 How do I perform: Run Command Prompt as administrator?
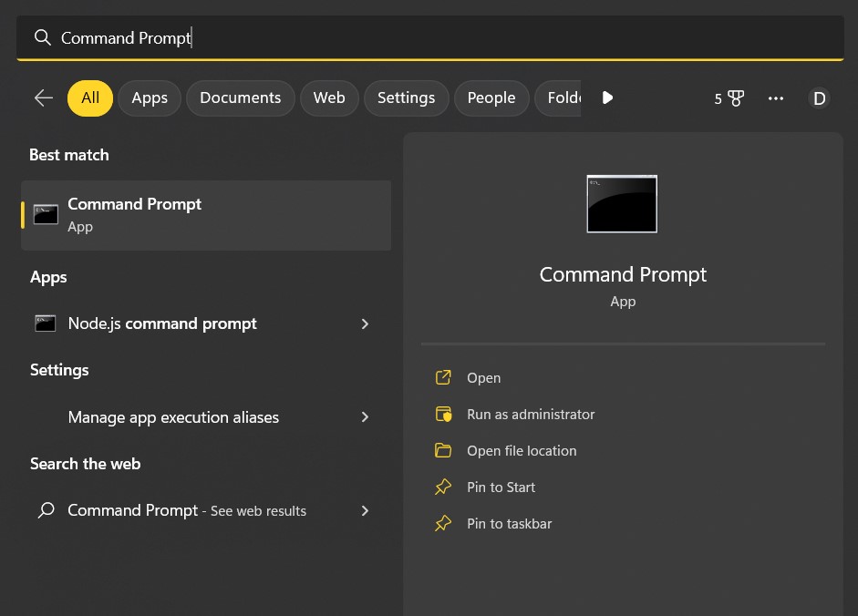(531, 414)
